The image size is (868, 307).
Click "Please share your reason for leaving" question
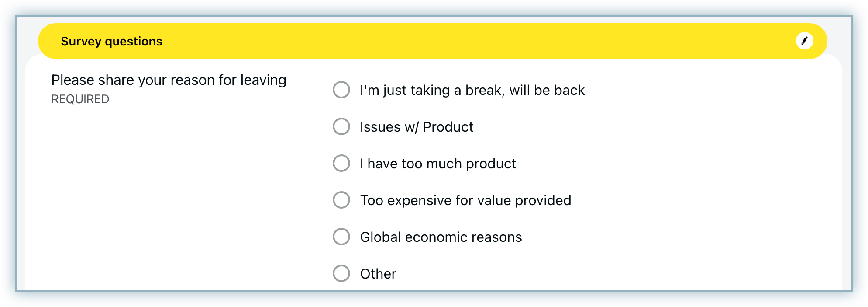click(x=169, y=80)
